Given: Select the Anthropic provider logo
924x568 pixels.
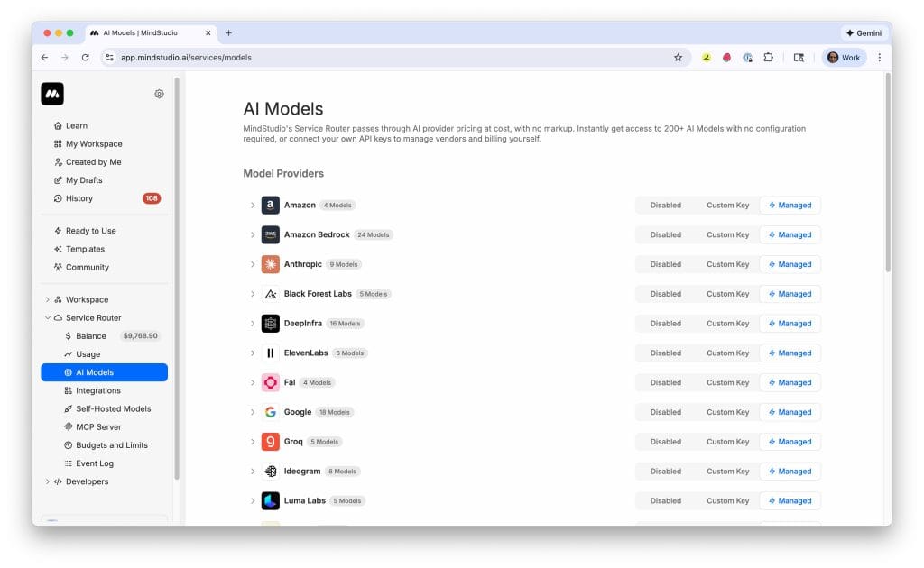Looking at the screenshot, I should click(270, 263).
